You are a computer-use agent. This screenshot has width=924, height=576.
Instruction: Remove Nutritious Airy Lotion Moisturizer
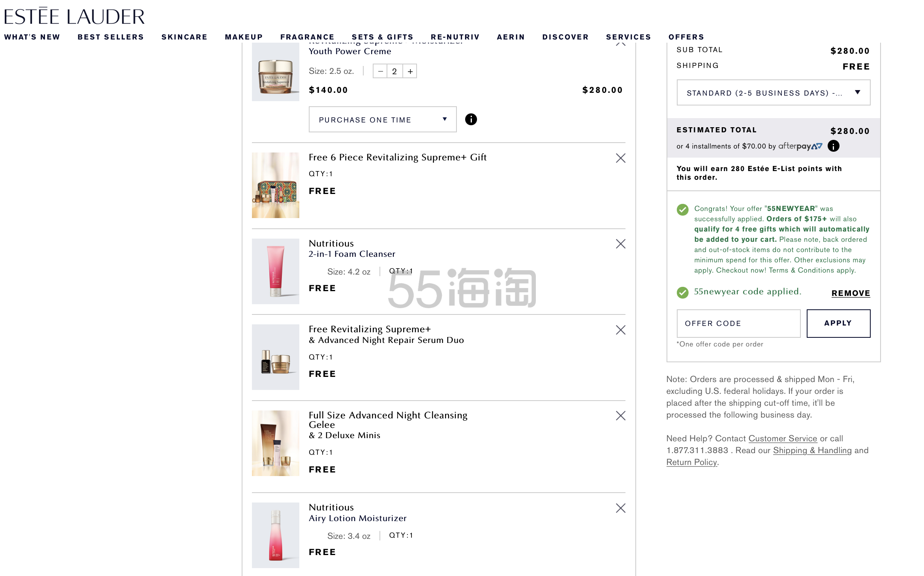[620, 508]
